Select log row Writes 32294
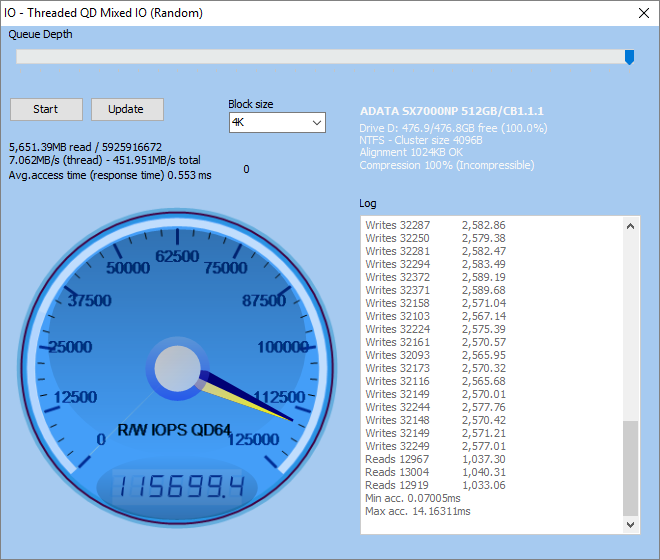The height and width of the screenshot is (560, 660). pyautogui.click(x=435, y=264)
